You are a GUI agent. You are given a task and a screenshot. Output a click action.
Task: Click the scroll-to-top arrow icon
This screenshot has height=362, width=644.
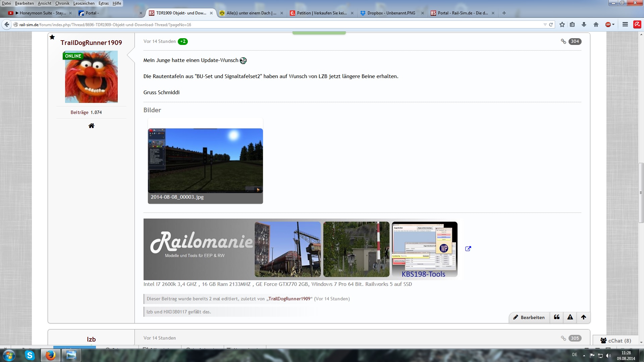tap(584, 317)
